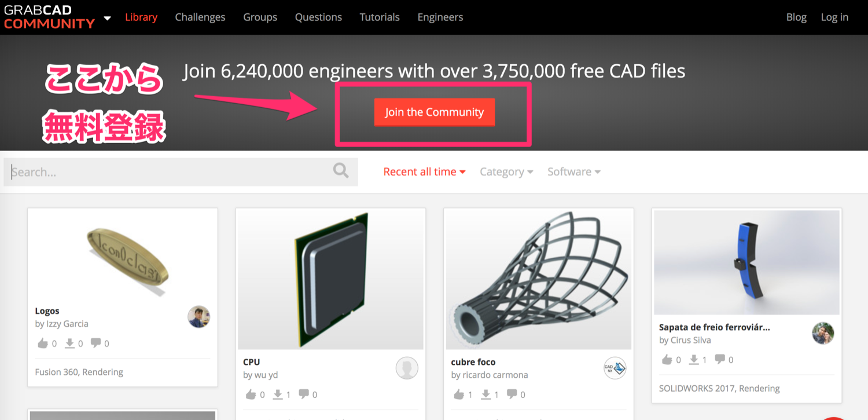Click Log in
This screenshot has height=420, width=868.
pos(834,17)
